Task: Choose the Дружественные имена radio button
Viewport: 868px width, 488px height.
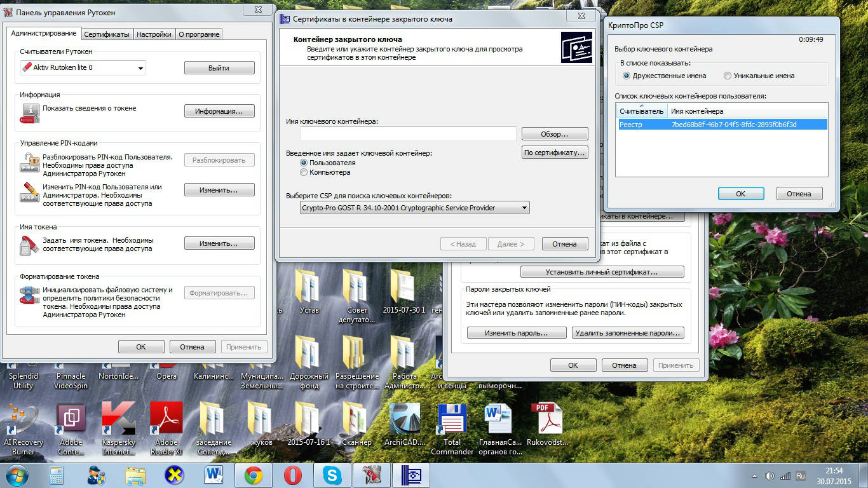Action: (627, 76)
